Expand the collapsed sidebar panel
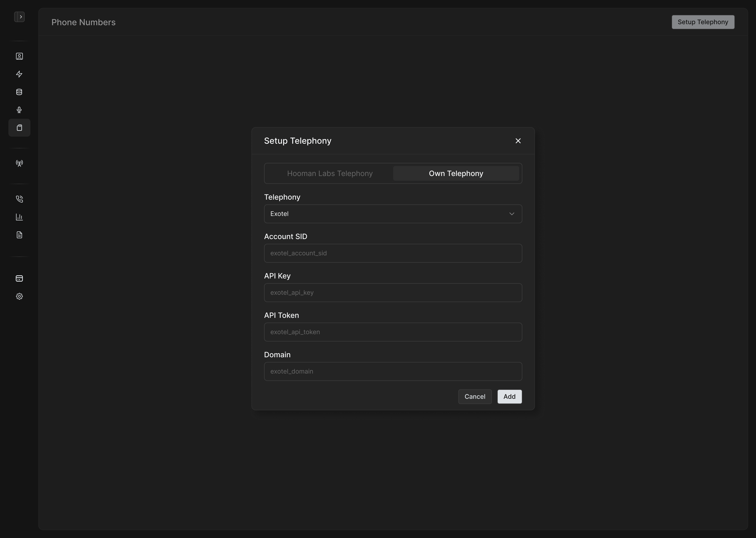This screenshot has height=538, width=756. pos(19,17)
